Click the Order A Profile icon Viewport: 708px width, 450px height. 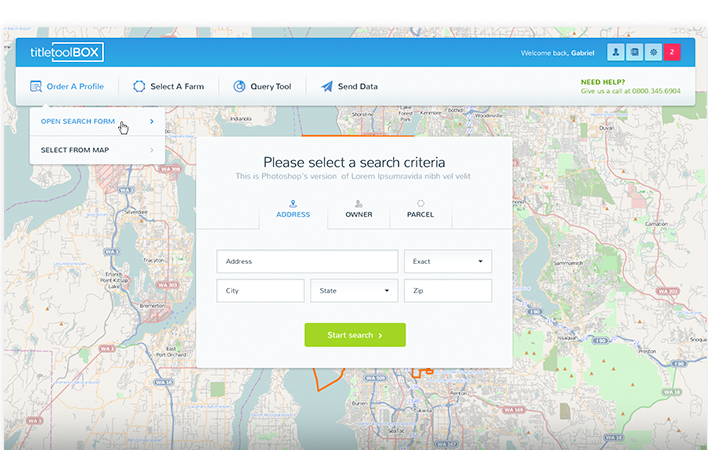tap(36, 87)
